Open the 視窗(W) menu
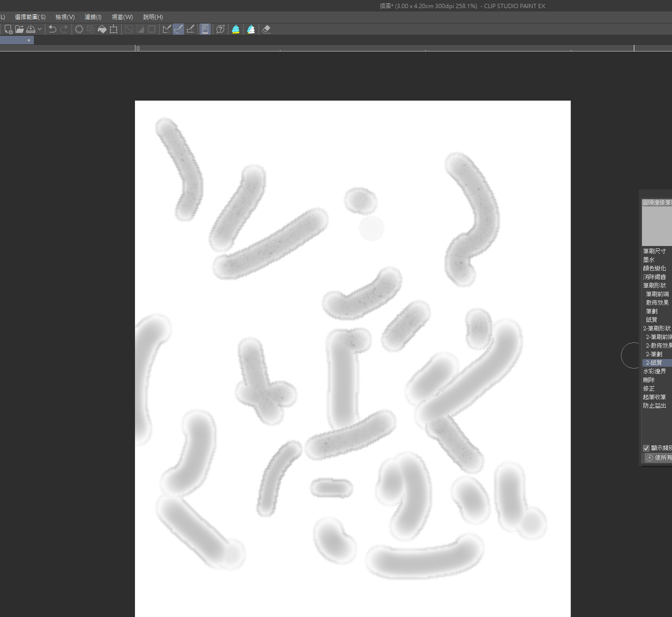672x617 pixels. tap(122, 17)
